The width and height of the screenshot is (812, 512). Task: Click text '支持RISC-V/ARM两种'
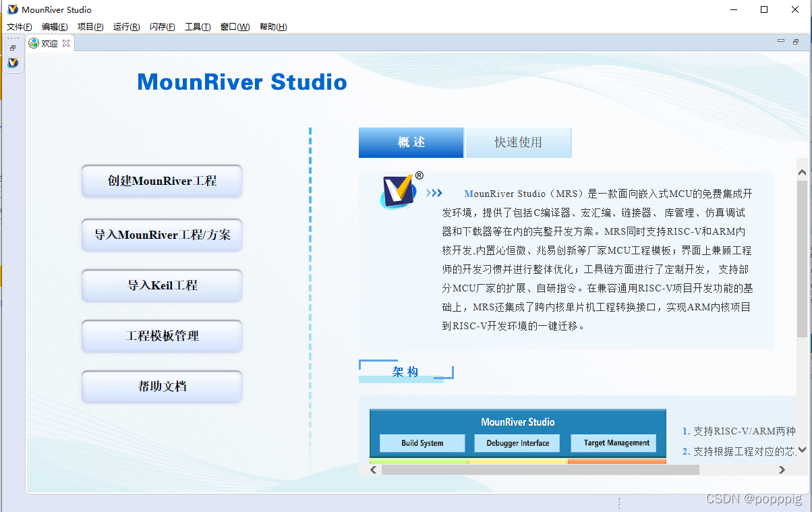pos(745,431)
